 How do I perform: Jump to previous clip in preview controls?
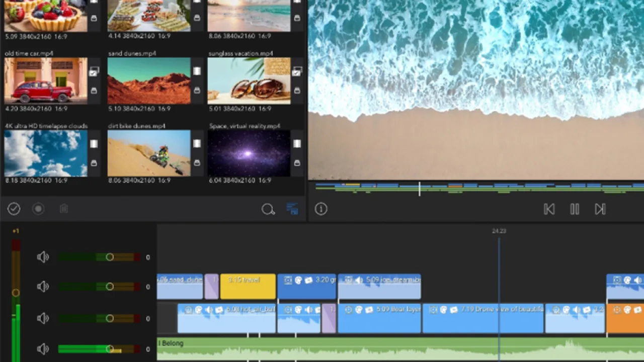pos(549,209)
